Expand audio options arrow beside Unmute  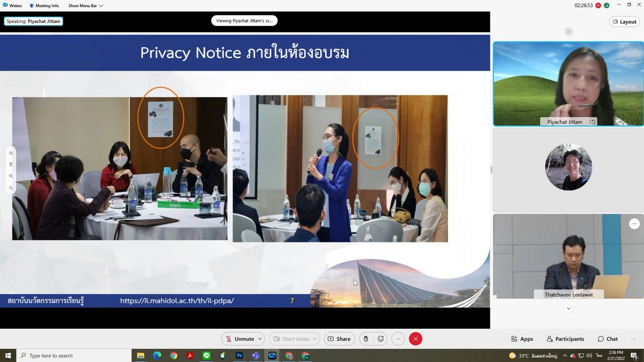coord(260,339)
